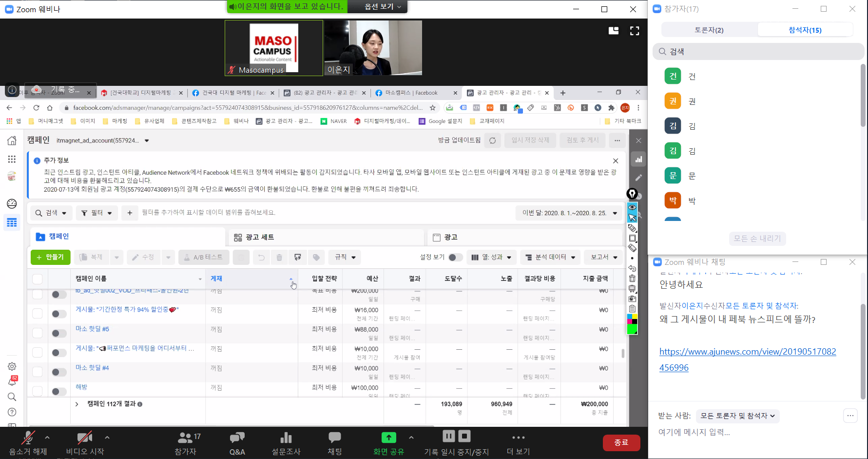Toggle the 설정 보기 switch
Image resolution: width=868 pixels, height=459 pixels.
[x=455, y=258]
